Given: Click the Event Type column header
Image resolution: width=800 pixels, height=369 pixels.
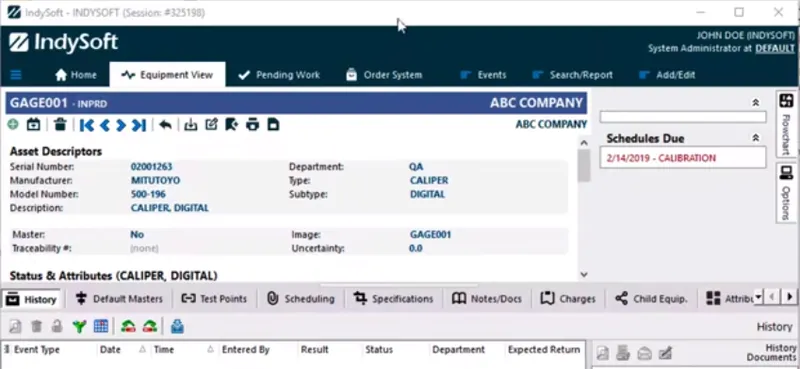Looking at the screenshot, I should (x=36, y=350).
